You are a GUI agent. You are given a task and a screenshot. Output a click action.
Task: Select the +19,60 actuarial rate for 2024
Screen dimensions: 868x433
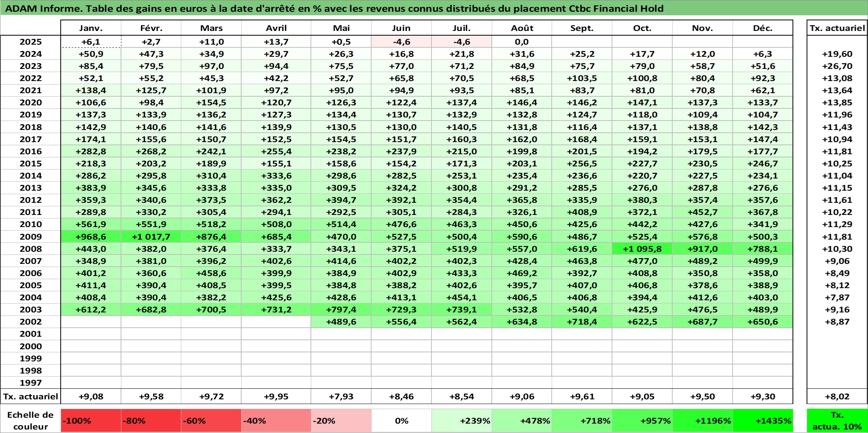click(837, 54)
